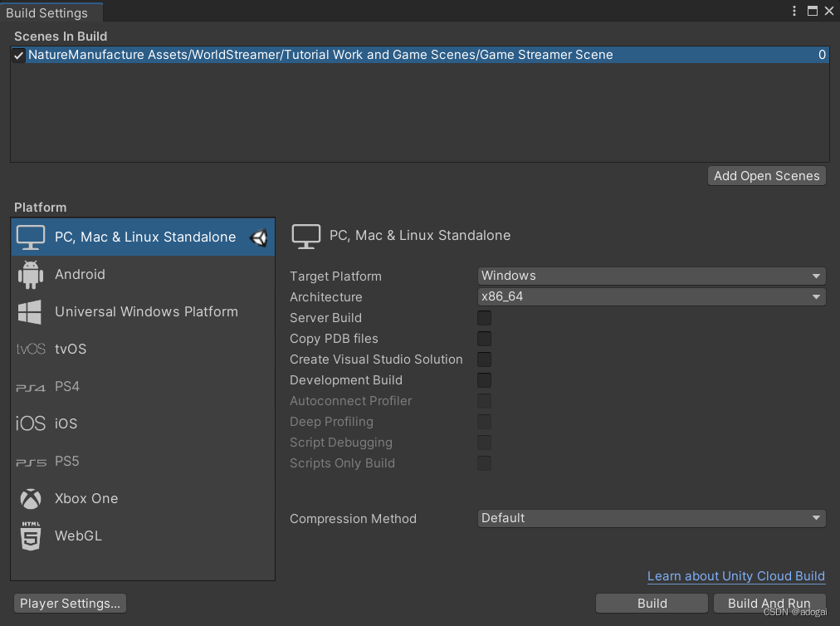Select the Game Streamer Scene row in Scenes In Build

(x=420, y=55)
